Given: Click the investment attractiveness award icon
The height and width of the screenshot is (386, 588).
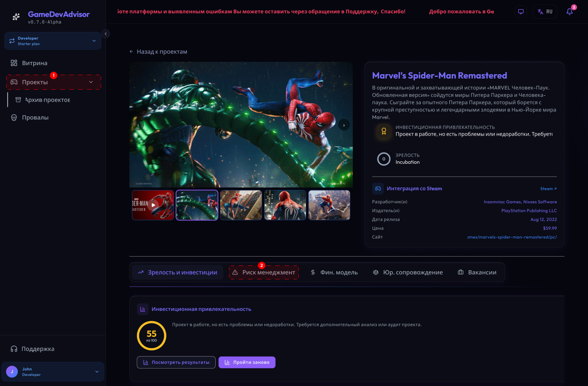Looking at the screenshot, I should 384,131.
